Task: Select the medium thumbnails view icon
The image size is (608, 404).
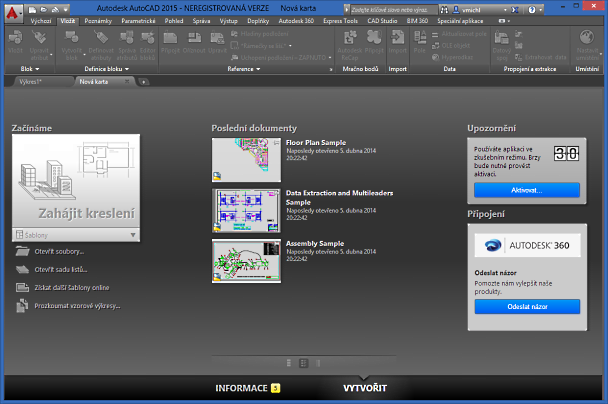Action: pos(304,363)
